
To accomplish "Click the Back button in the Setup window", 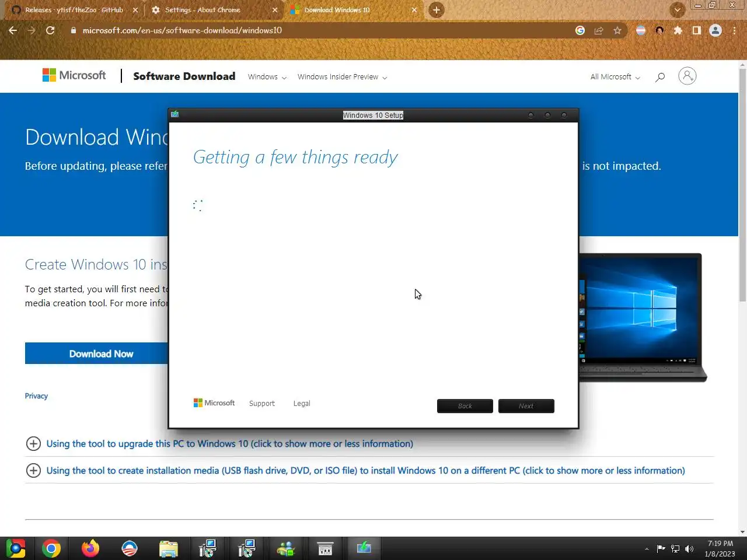I will click(x=465, y=406).
